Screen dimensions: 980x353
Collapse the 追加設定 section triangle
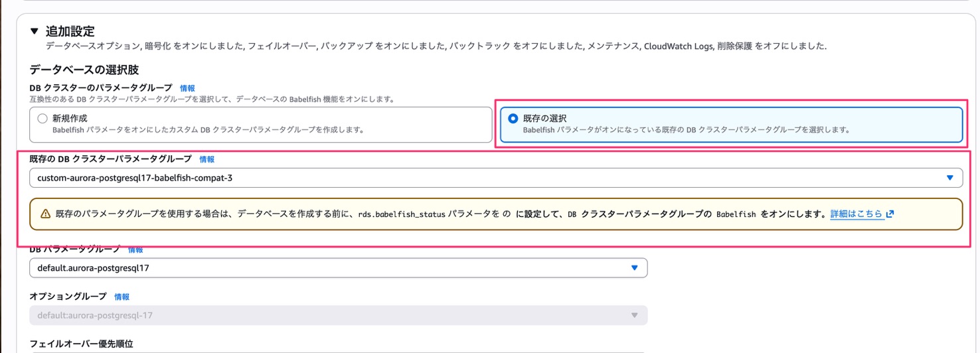35,31
